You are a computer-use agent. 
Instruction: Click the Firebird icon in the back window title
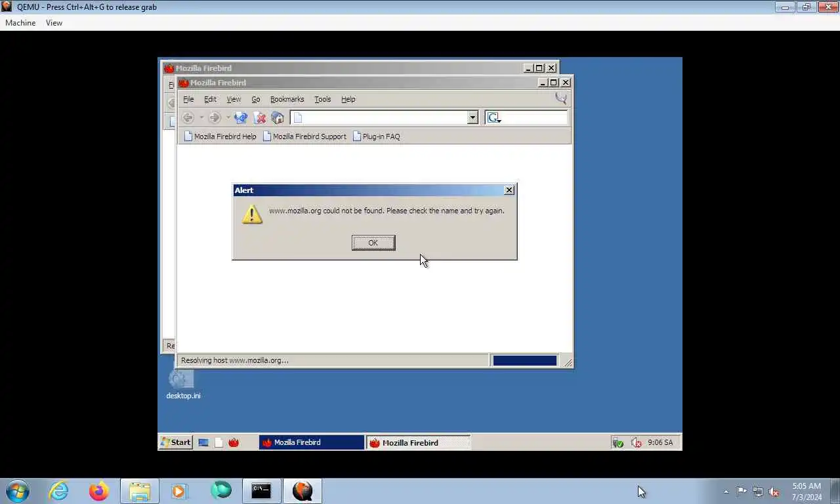(169, 68)
